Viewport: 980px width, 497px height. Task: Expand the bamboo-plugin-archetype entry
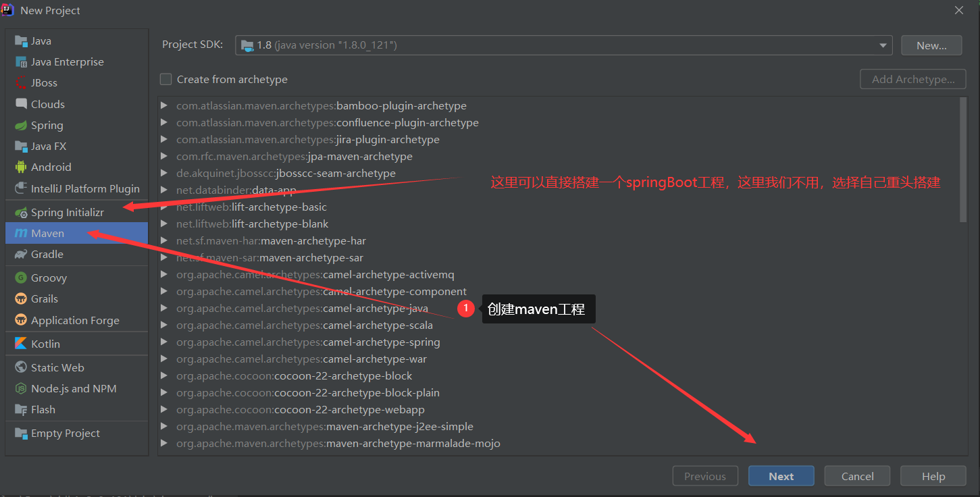164,106
